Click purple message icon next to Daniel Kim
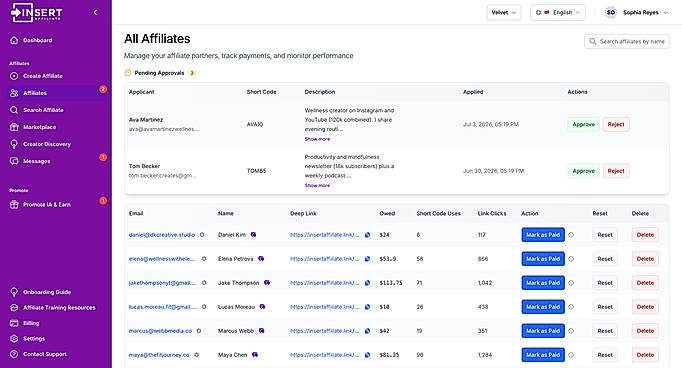682x368 pixels. tap(253, 235)
